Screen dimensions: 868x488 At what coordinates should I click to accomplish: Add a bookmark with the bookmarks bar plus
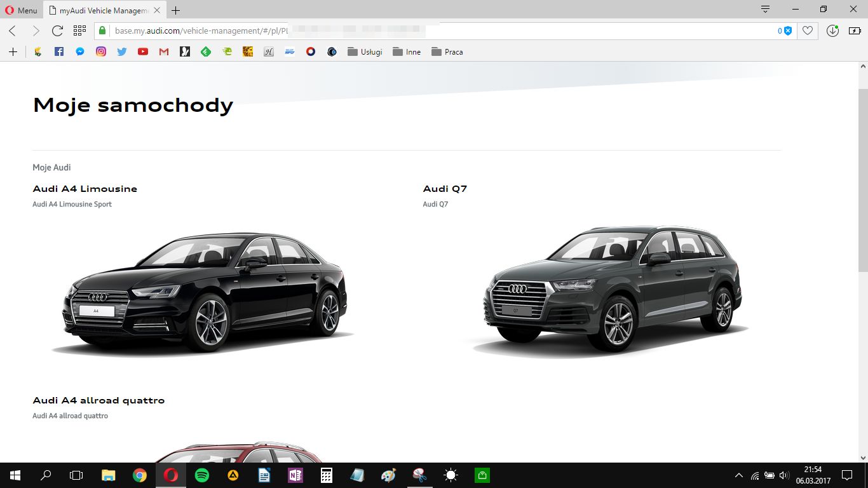(13, 52)
